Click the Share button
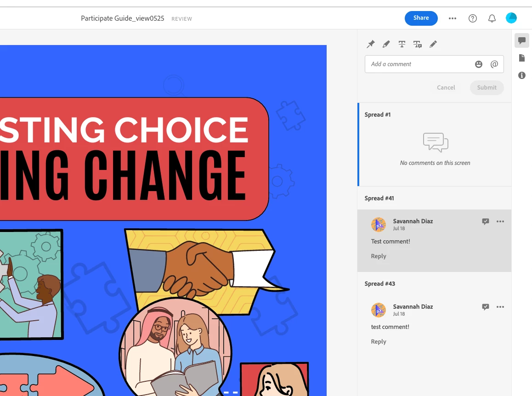The image size is (532, 396). coord(421,18)
